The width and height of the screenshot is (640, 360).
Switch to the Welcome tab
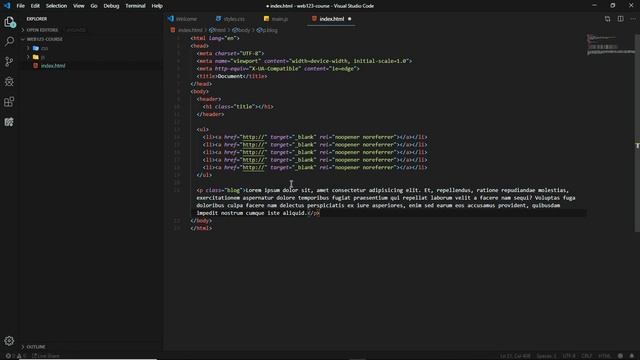(x=182, y=19)
